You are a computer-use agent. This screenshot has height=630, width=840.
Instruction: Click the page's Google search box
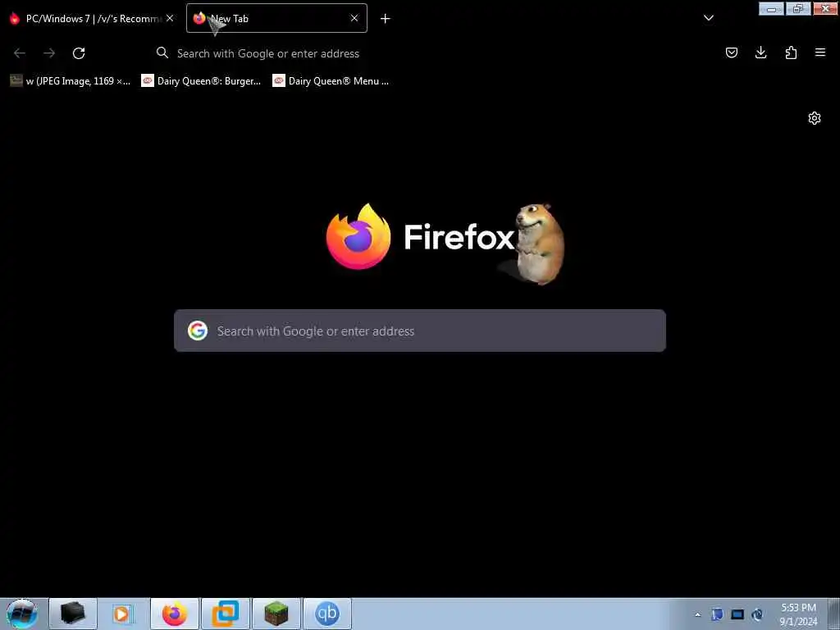click(420, 331)
